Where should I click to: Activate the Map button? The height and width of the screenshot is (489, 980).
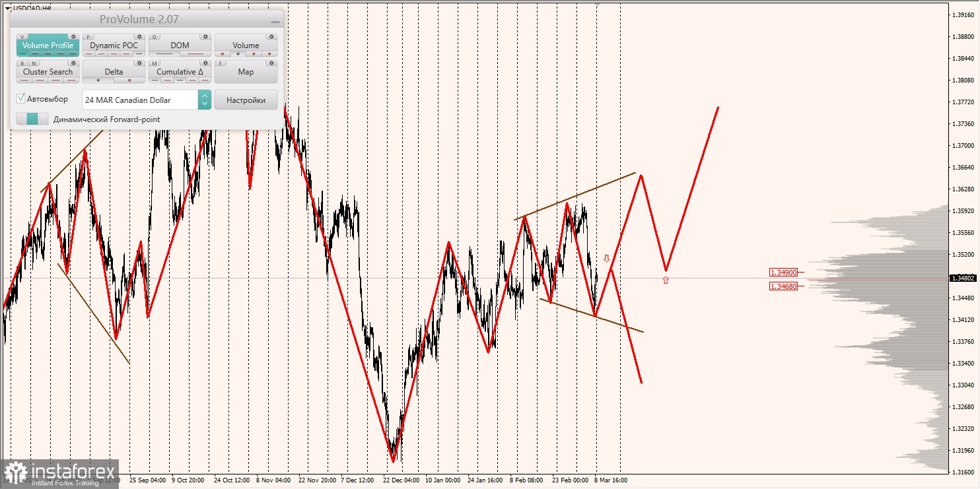[246, 72]
